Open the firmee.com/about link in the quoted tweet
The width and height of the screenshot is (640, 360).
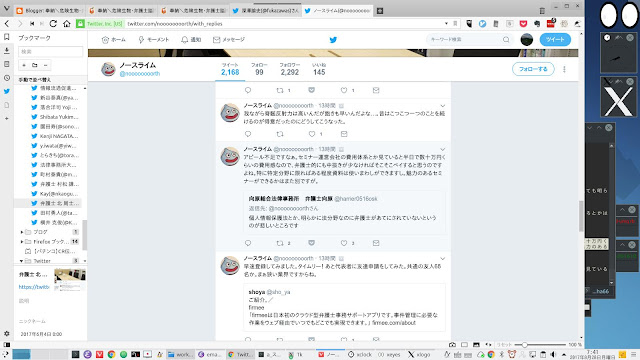coord(393,323)
